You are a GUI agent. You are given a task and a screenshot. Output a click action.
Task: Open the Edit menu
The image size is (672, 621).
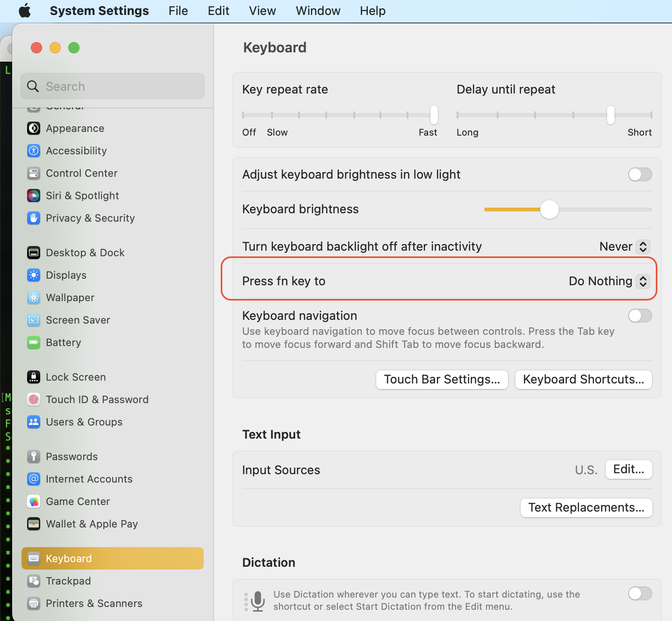click(219, 11)
